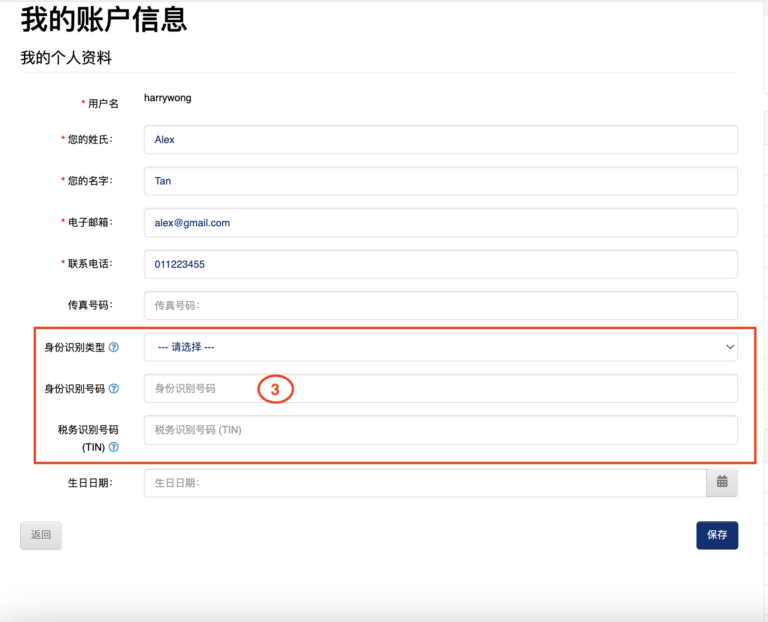This screenshot has width=768, height=622.
Task: Open help for 身份识别类型 field
Action: click(114, 347)
